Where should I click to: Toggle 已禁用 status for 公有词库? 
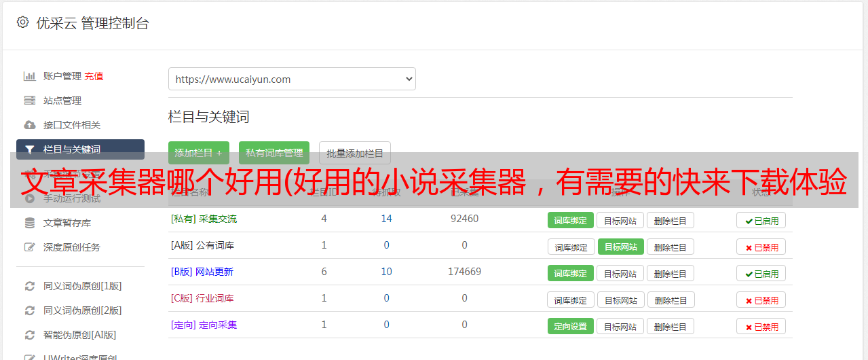[761, 247]
